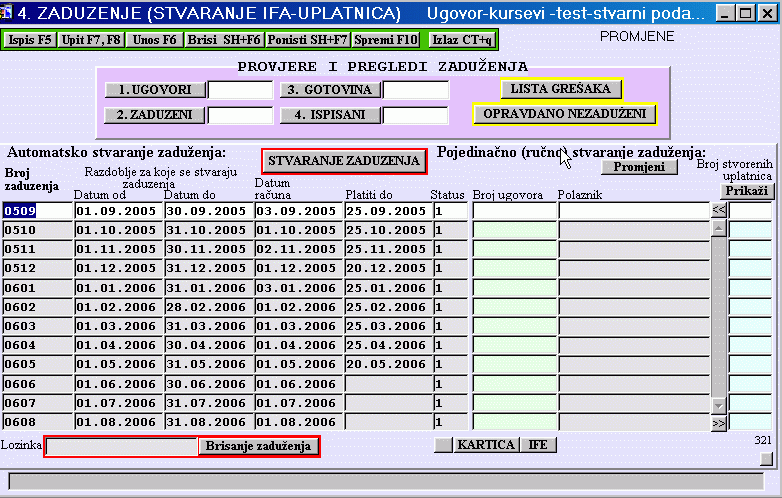Viewport: 782px width, 498px height.
Task: Click field next to 3. GOTOVINA
Action: (415, 90)
